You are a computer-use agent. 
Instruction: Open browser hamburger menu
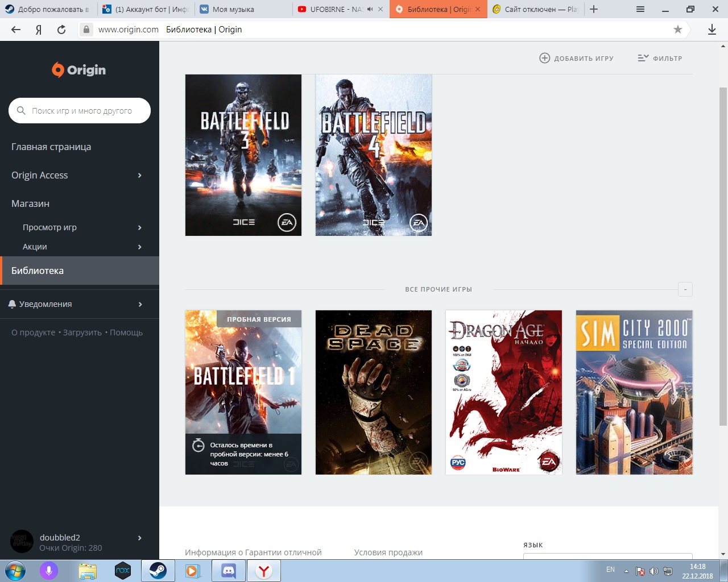click(640, 9)
